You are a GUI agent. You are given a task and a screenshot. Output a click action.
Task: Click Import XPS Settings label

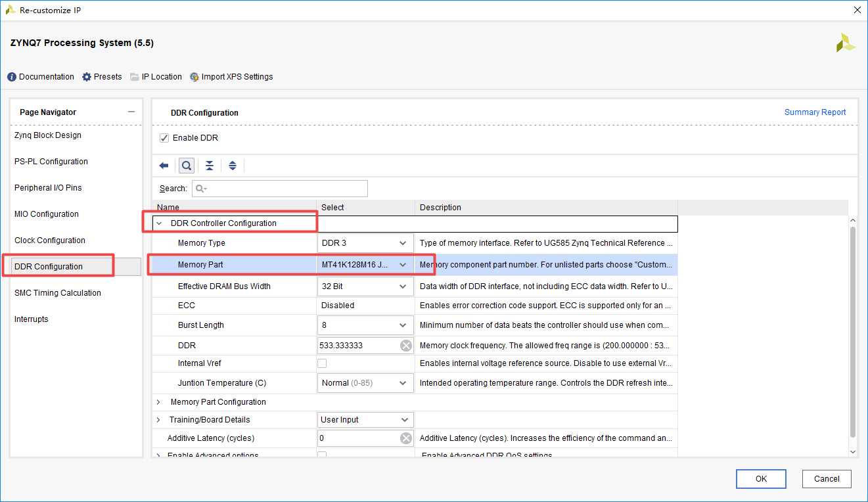point(237,77)
